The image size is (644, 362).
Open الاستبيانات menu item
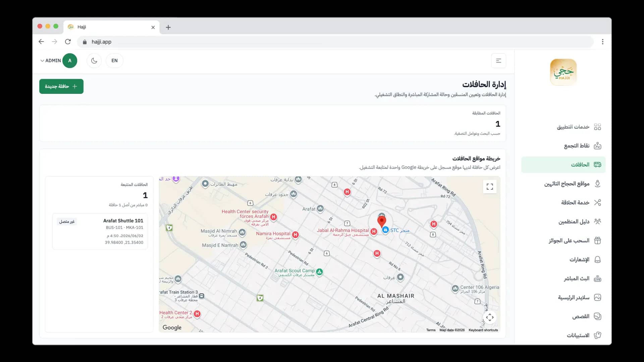point(563,335)
